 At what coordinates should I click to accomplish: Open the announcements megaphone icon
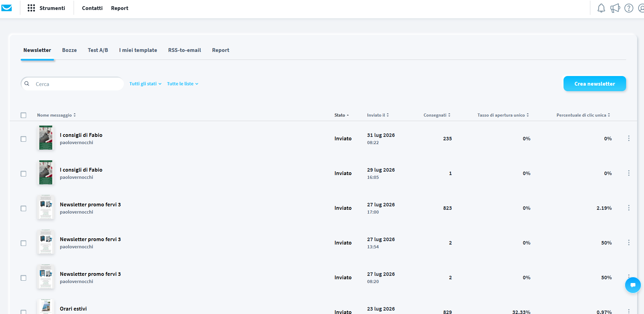pos(615,8)
